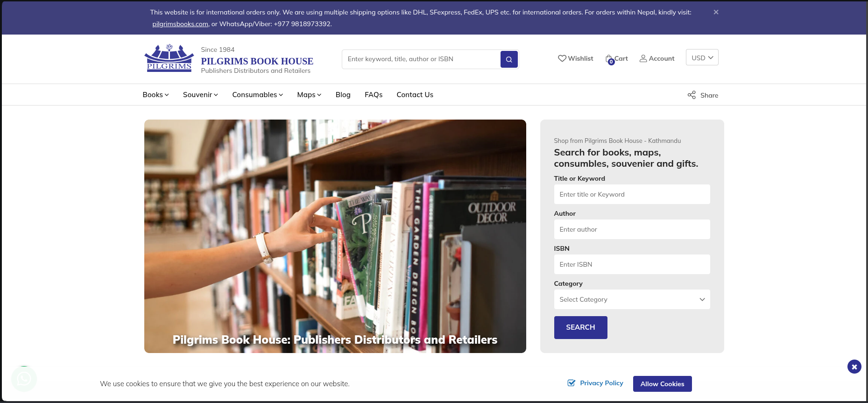868x403 pixels.
Task: Go to the Blog page
Action: 343,95
